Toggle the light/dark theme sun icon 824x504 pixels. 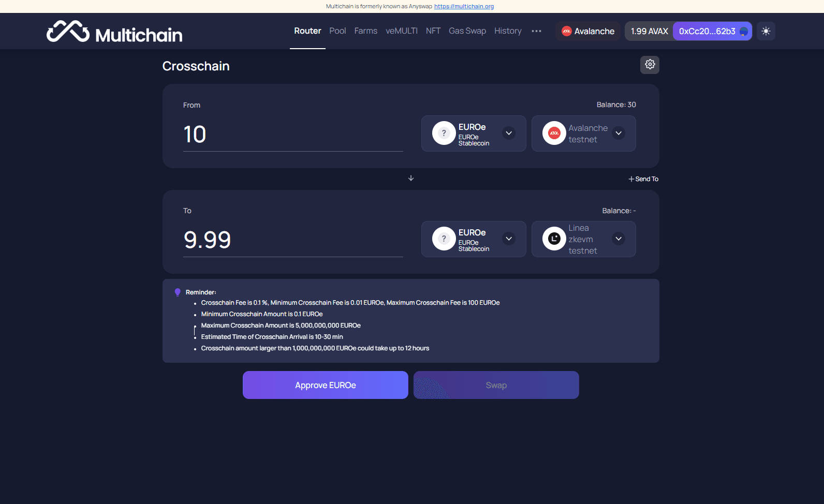click(766, 31)
